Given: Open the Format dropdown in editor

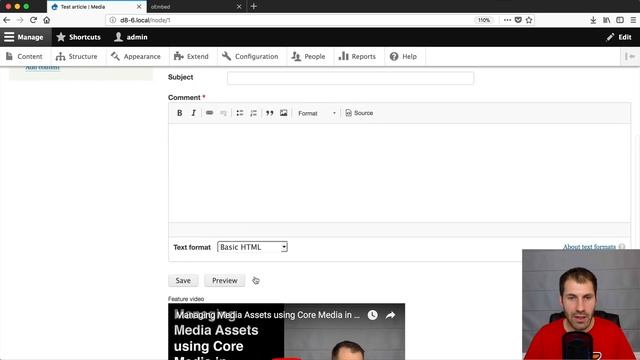Looking at the screenshot, I should coord(317,113).
